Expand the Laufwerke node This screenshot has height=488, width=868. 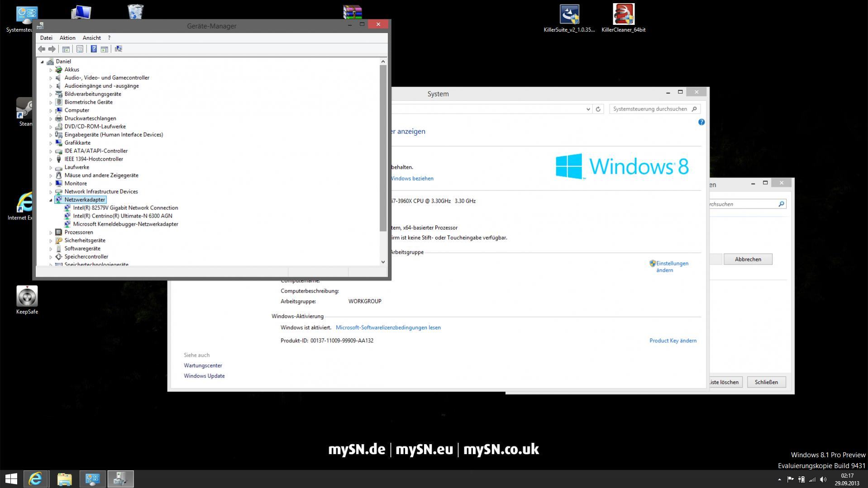click(51, 168)
